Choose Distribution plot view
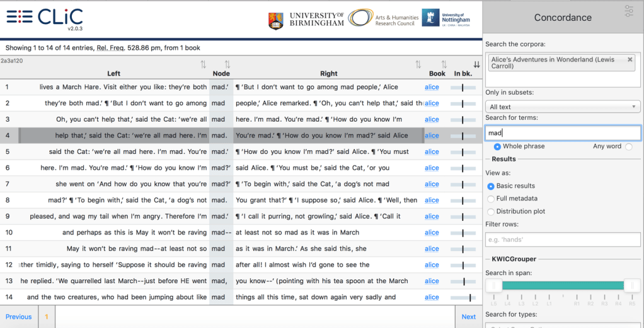Screen dimensions: 644x328 pos(491,212)
